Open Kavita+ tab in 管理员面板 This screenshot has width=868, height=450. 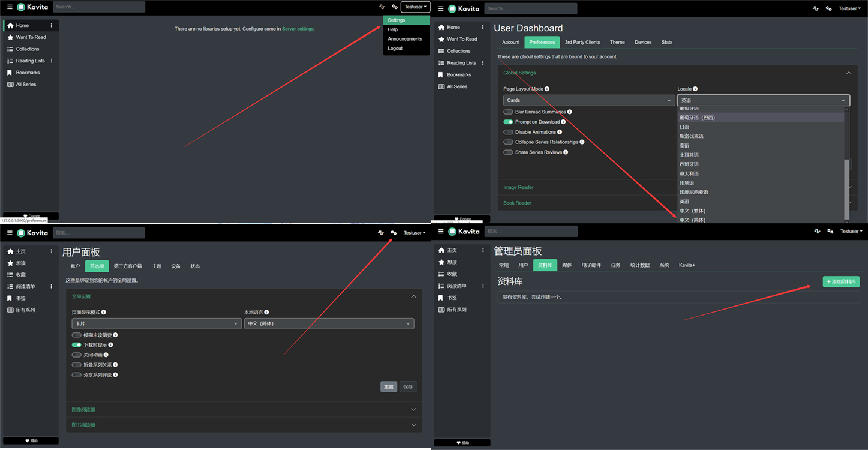[x=687, y=265]
